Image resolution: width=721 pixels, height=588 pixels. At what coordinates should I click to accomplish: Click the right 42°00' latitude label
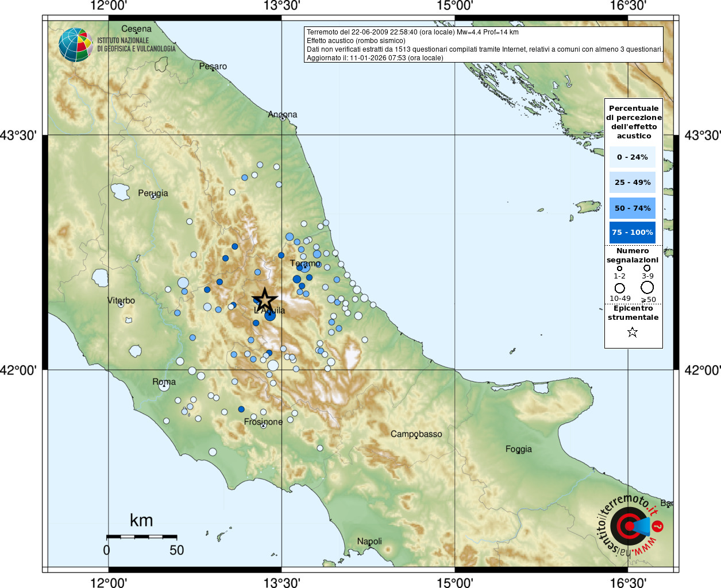pos(703,370)
